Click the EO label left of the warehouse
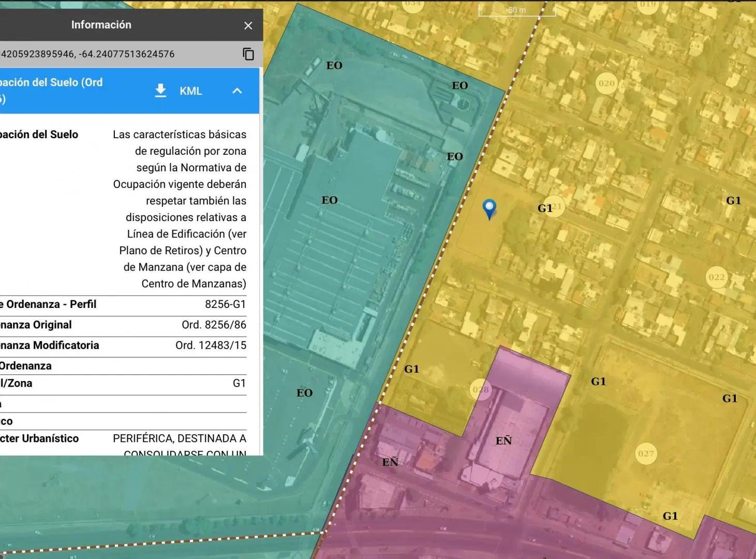The height and width of the screenshot is (559, 756). [x=330, y=200]
